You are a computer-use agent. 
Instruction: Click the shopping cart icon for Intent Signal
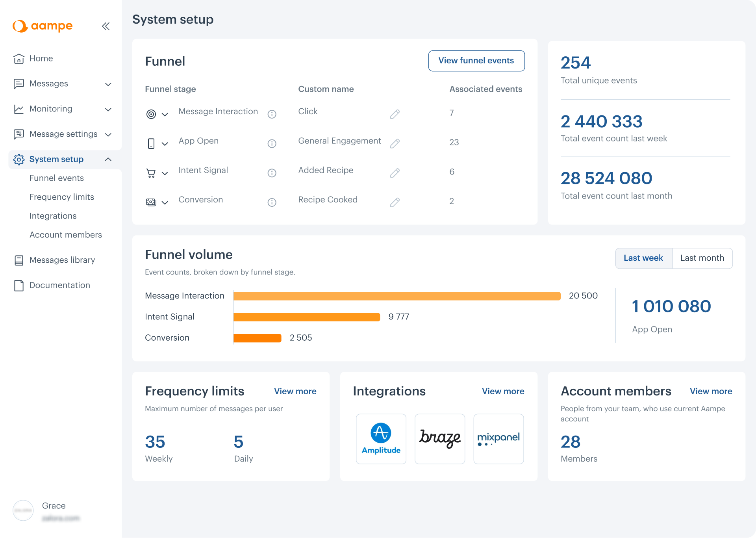point(151,173)
